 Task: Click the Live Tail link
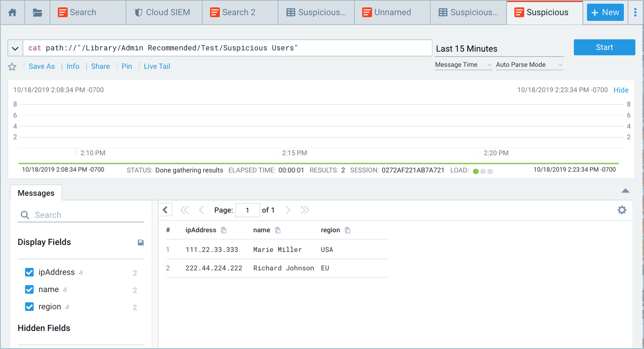157,66
